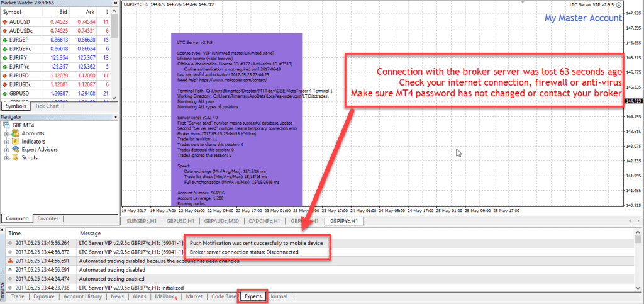Viewport: 644px width, 304px height.
Task: Switch to the Trade terminal tab
Action: [18, 296]
